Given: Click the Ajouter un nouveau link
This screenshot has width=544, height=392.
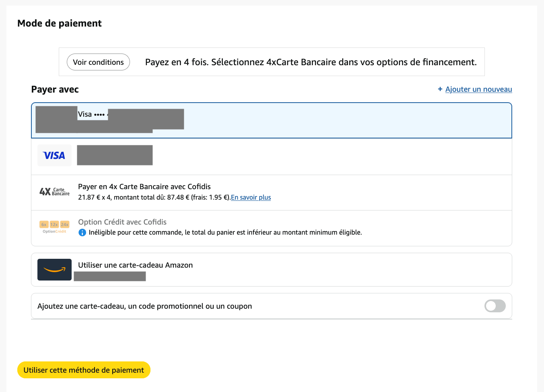Looking at the screenshot, I should click(478, 89).
